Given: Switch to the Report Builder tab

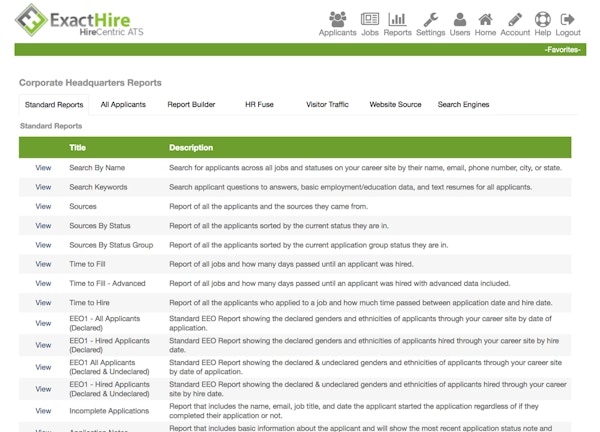Looking at the screenshot, I should [x=191, y=104].
